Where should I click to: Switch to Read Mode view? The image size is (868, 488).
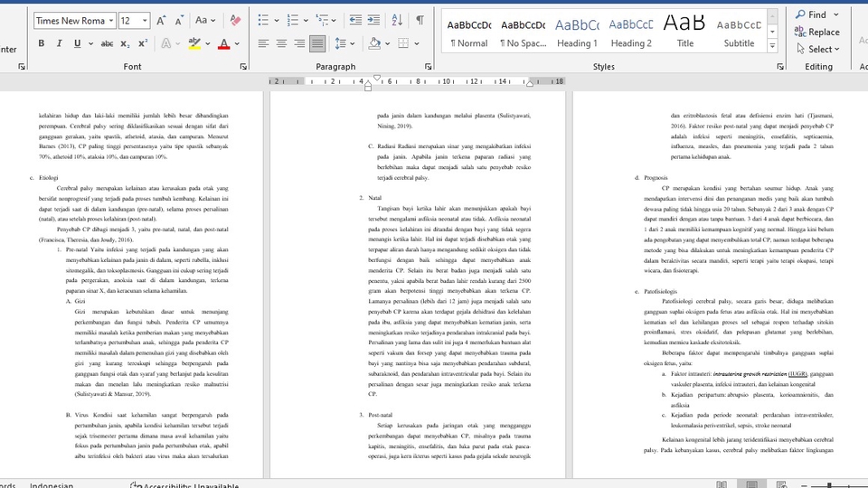(722, 484)
